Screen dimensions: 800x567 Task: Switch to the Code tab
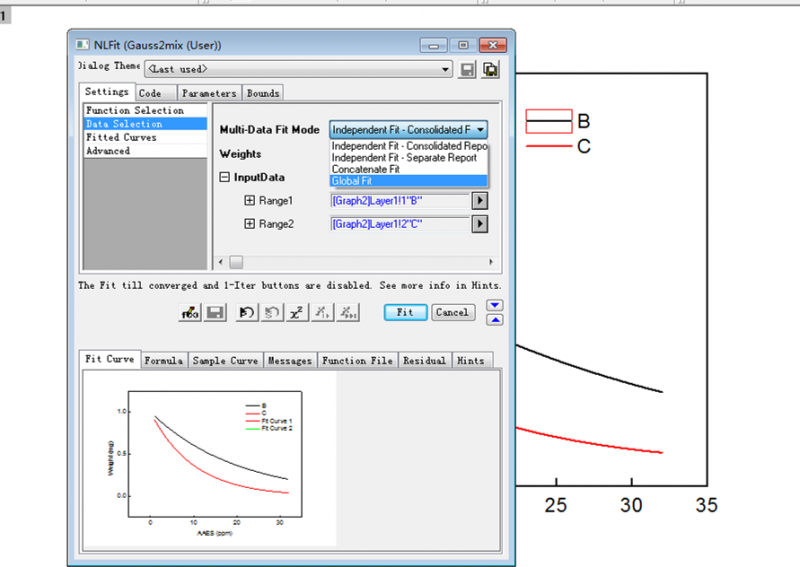point(156,93)
